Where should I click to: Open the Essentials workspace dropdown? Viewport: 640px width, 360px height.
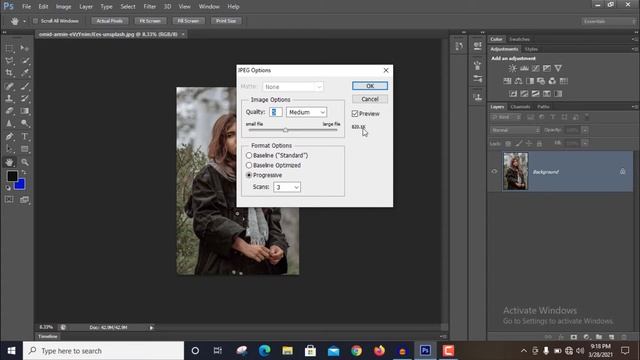click(608, 21)
